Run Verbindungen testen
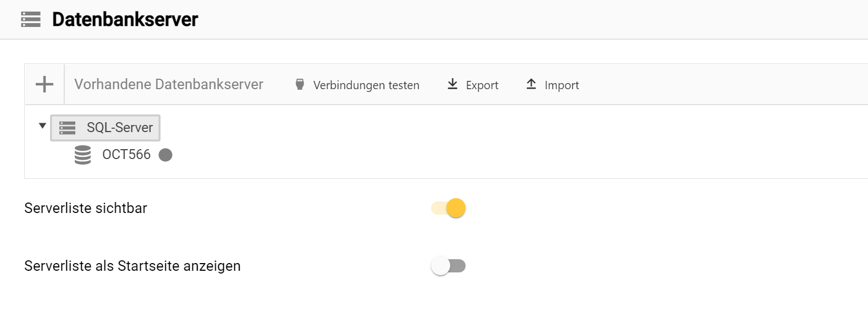Viewport: 868px width, 317px height. [366, 85]
